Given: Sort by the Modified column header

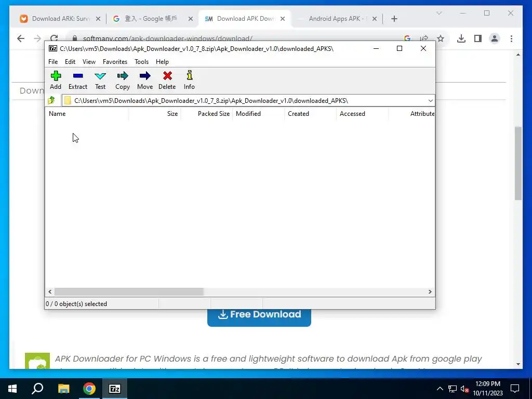Looking at the screenshot, I should (x=259, y=114).
